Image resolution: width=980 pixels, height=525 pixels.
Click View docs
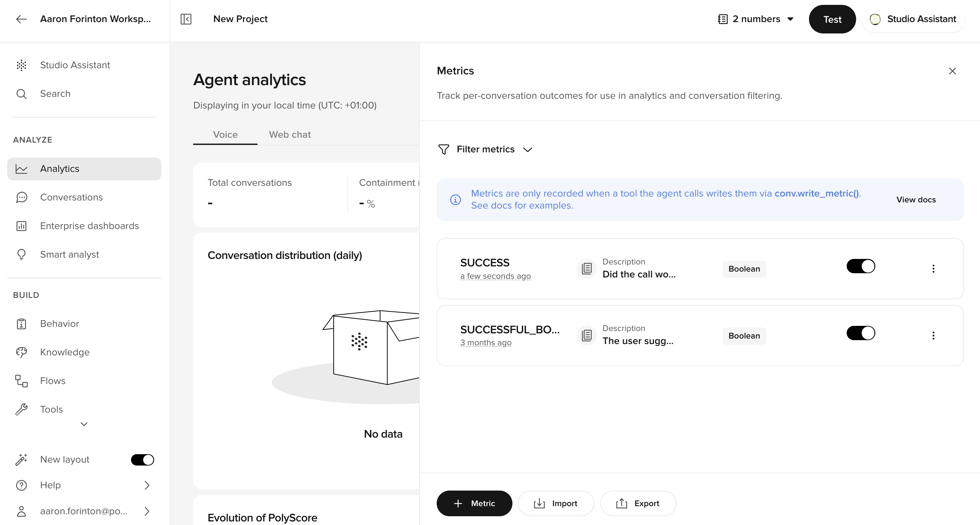[x=916, y=199]
